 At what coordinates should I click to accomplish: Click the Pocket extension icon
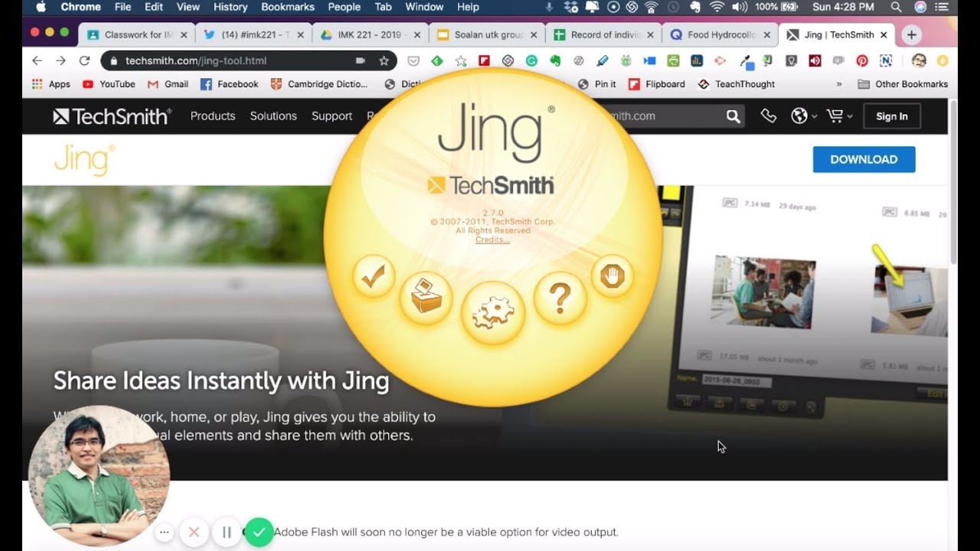[413, 60]
